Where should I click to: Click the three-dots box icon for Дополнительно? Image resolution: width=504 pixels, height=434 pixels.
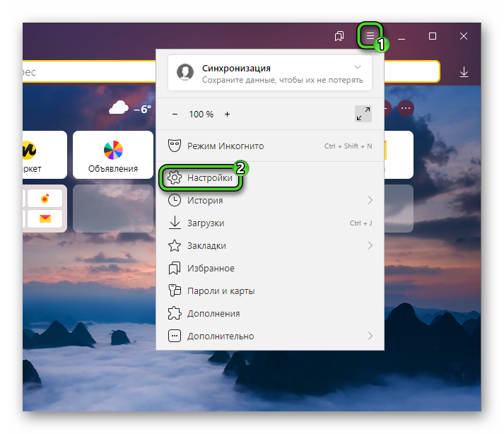(175, 336)
